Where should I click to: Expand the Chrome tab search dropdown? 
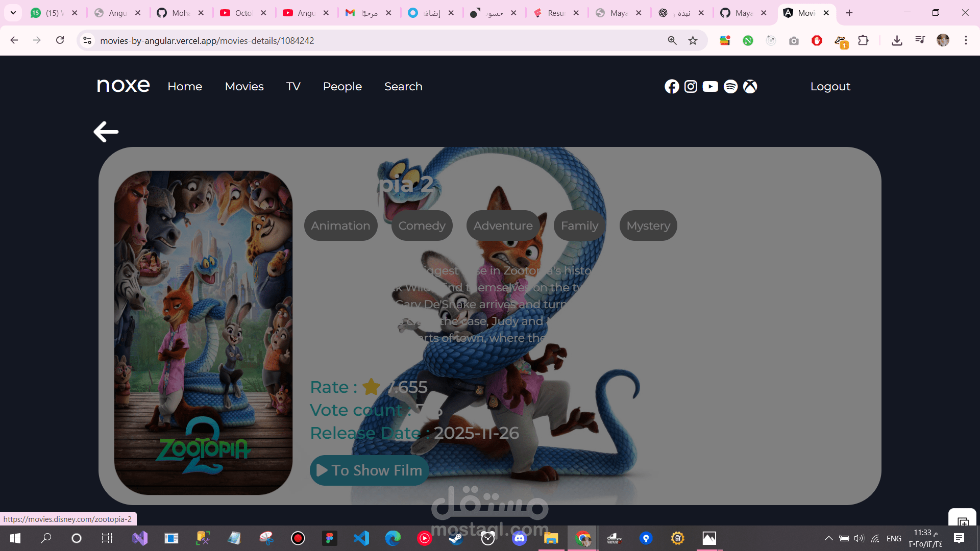pos(13,13)
